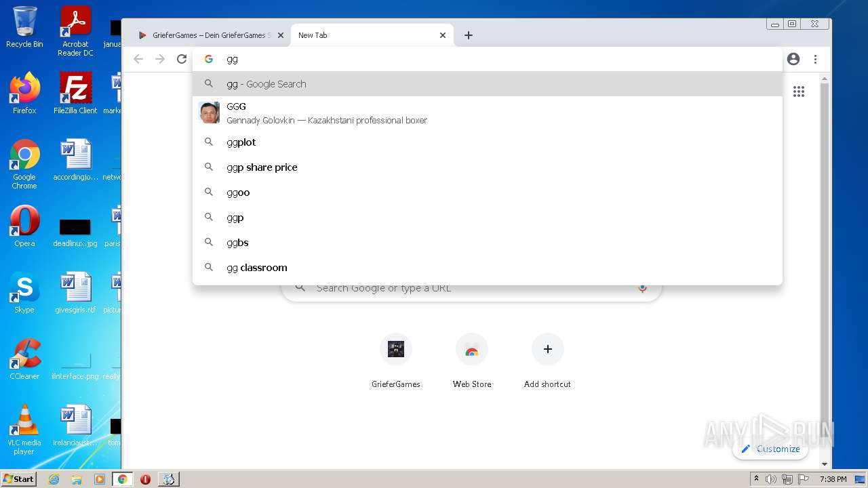
Task: Select the ggbs suggestion
Action: (488, 243)
